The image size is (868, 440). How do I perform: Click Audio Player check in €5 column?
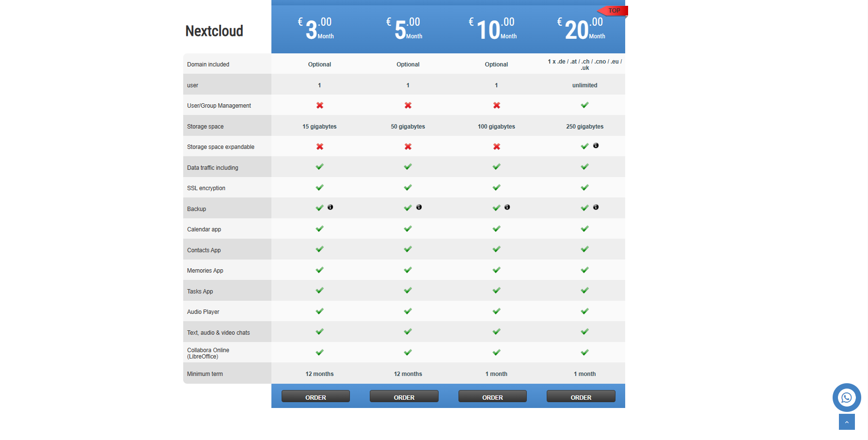(408, 311)
